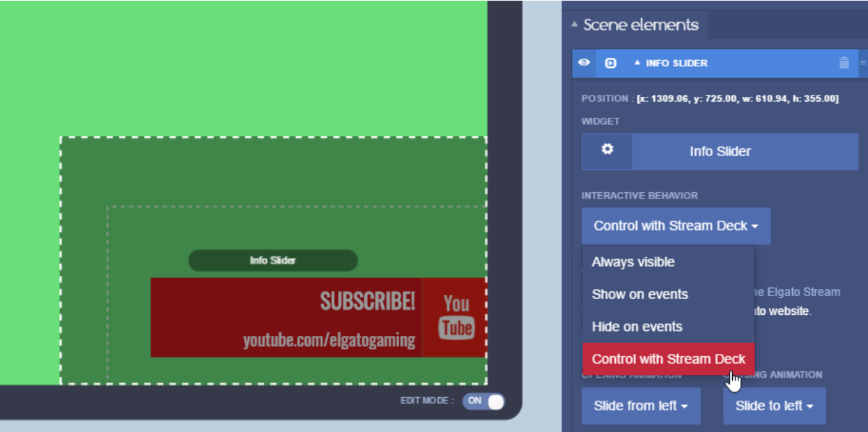Click the YouTube logo in the canvas banner

(456, 317)
